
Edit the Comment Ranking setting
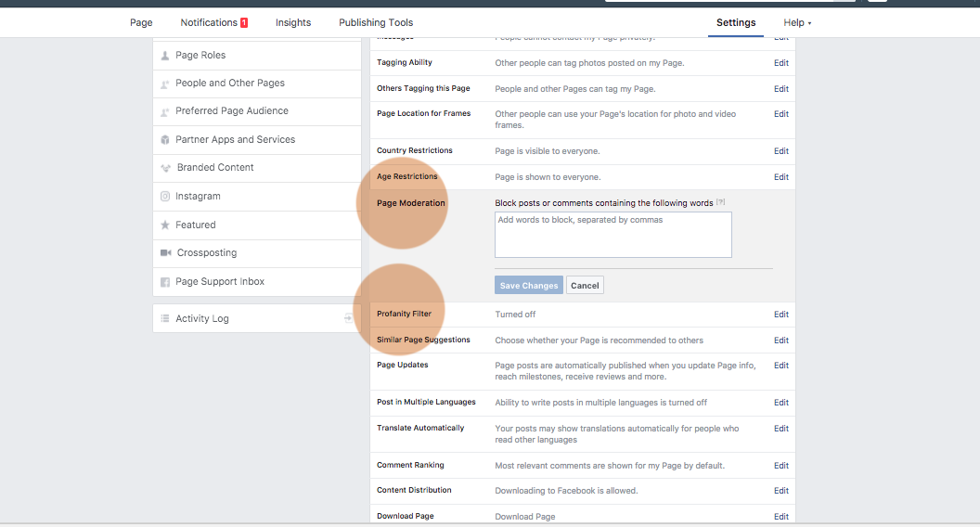click(781, 466)
